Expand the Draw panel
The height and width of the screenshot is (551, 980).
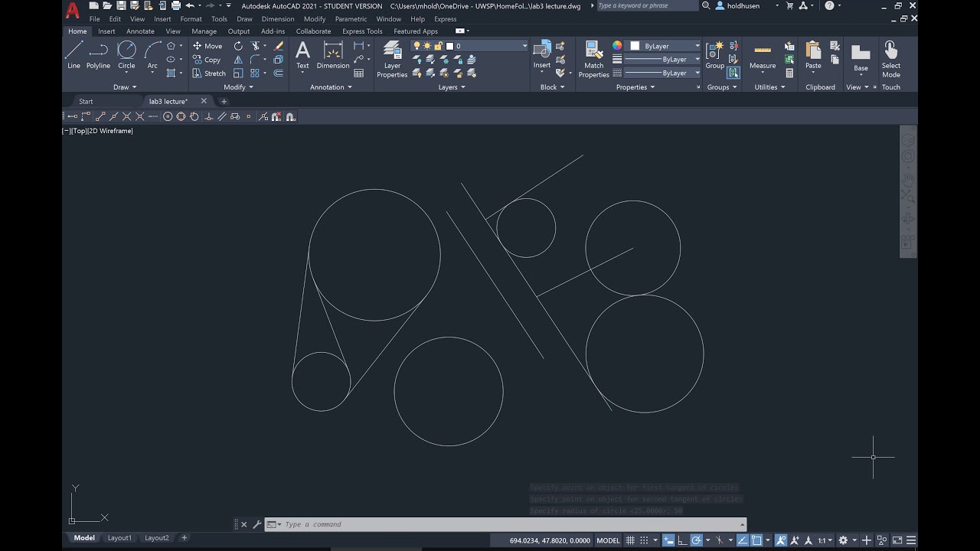click(125, 87)
